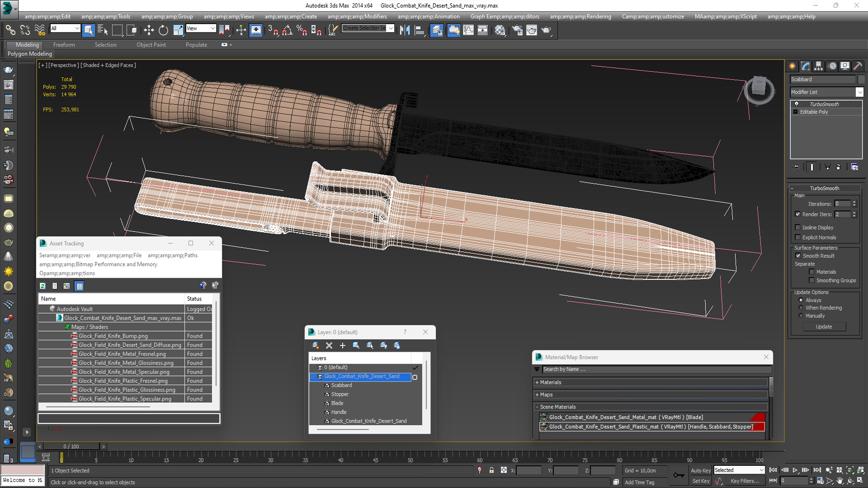Screen dimensions: 868x488
Task: Open the Animation menu
Action: coord(429,17)
